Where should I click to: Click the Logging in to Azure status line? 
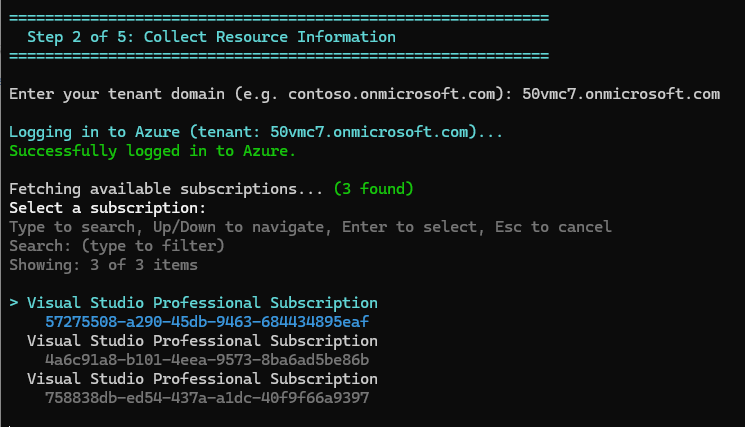pos(256,132)
